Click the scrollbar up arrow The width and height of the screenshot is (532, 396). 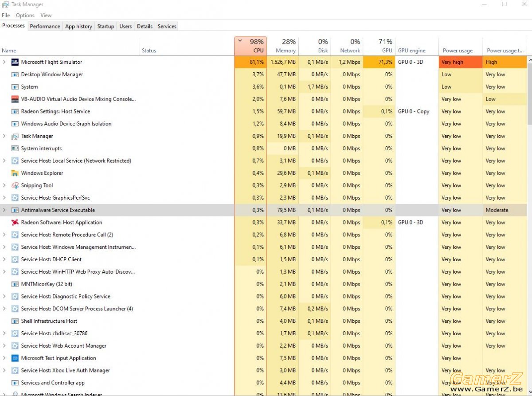(529, 59)
